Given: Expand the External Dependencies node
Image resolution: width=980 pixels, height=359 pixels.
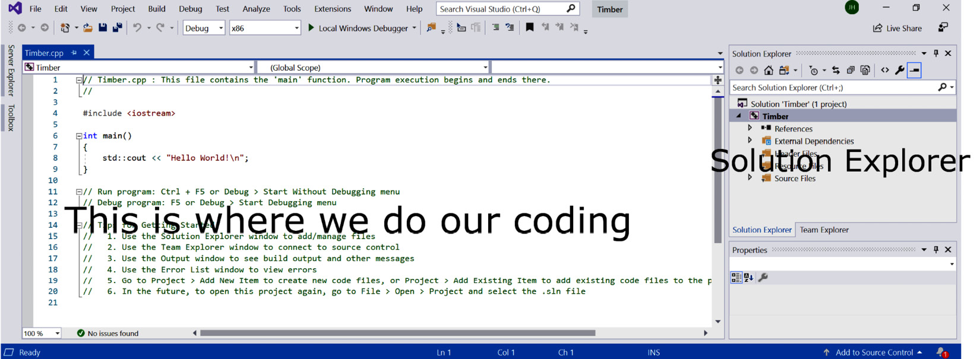Looking at the screenshot, I should (750, 141).
